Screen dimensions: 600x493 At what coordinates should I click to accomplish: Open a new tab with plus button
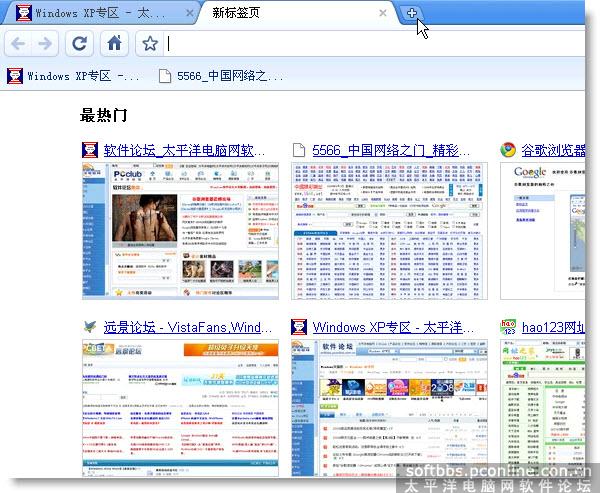click(412, 13)
